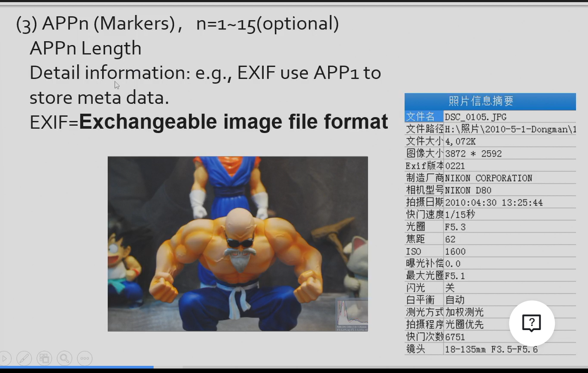
Task: Select the highlighted 文件名 label cell
Action: 424,116
